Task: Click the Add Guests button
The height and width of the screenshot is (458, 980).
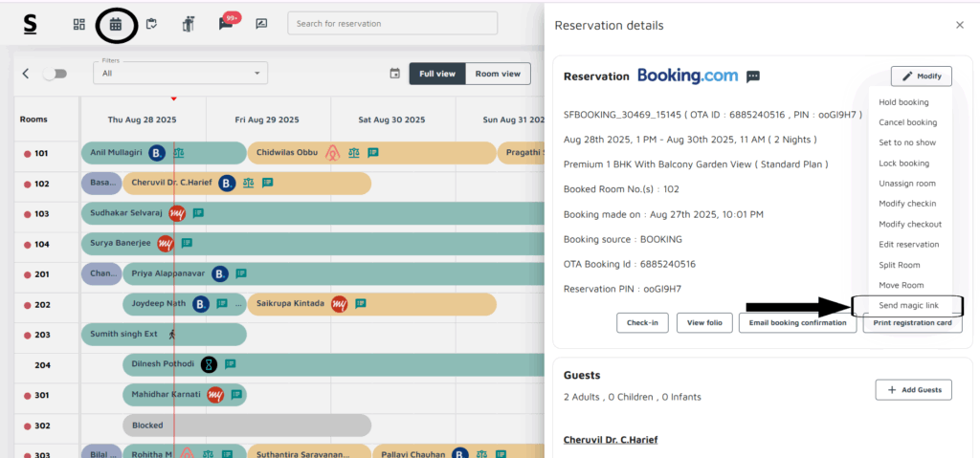Action: (913, 390)
